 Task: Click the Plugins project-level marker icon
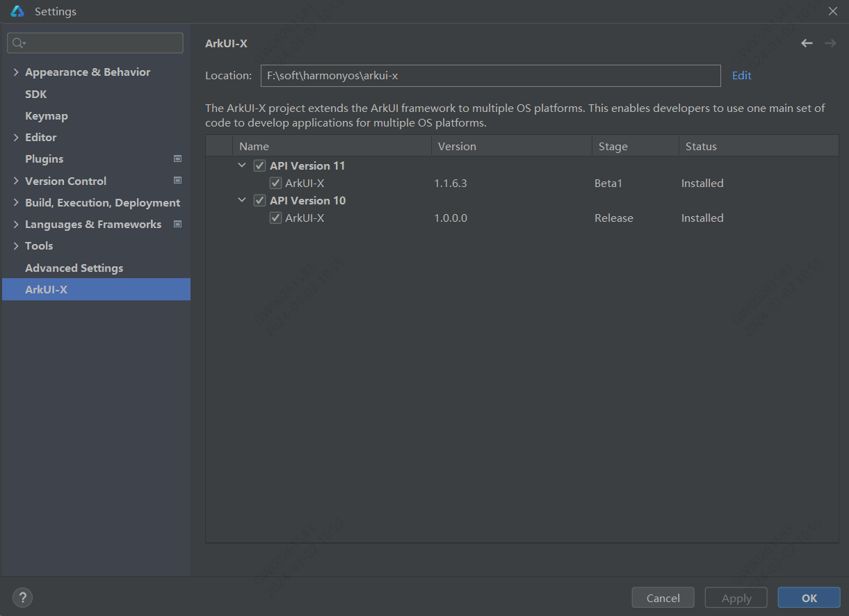click(x=177, y=159)
